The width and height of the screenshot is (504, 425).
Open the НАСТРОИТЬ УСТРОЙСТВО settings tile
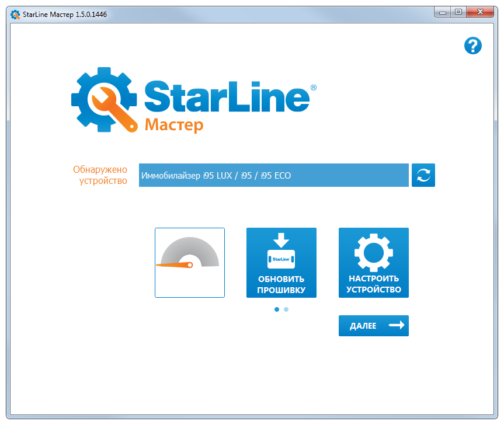click(374, 263)
